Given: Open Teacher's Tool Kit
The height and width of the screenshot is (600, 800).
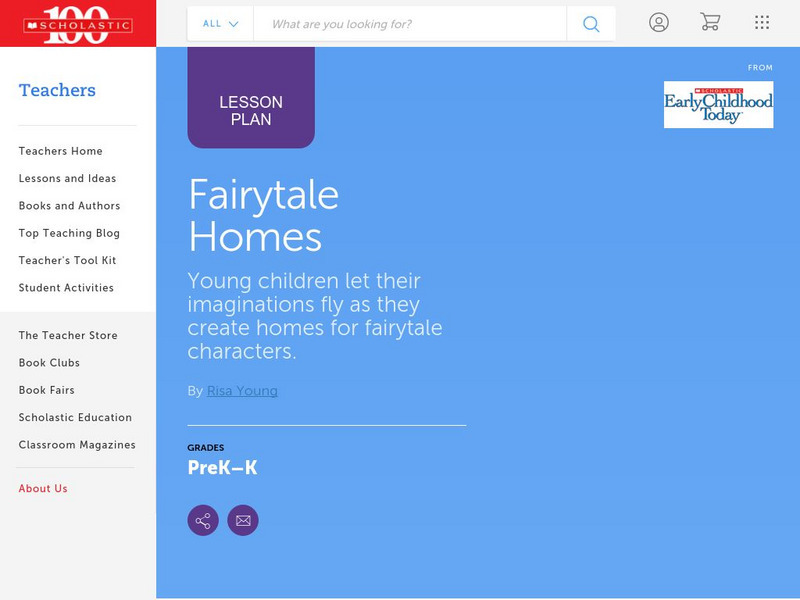Looking at the screenshot, I should pyautogui.click(x=67, y=260).
